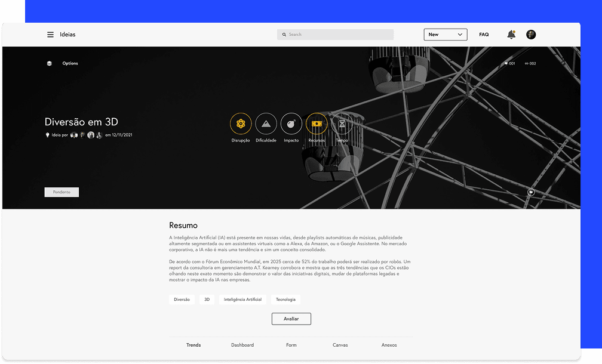Viewport: 602px width, 364px height.
Task: Open the hamburger menu next to Ideias
Action: click(x=50, y=35)
